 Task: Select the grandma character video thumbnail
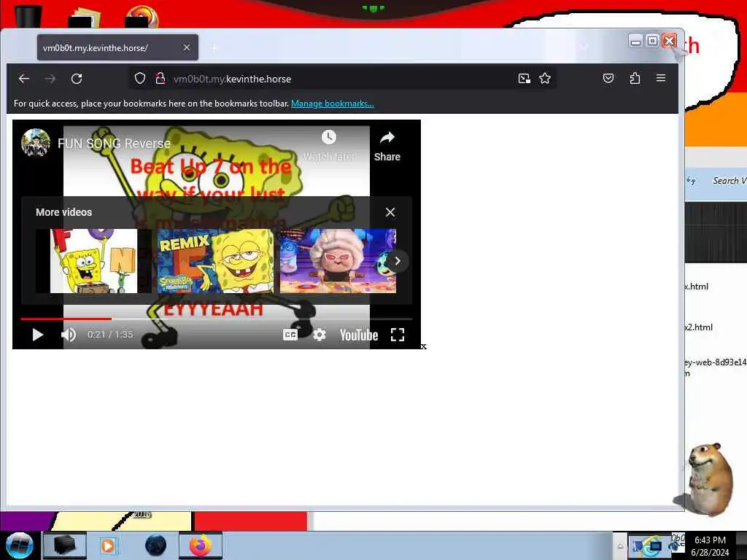point(338,261)
